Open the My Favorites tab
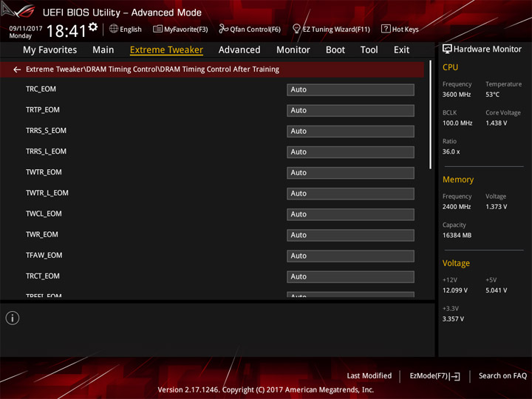Viewport: 532px width, 399px height. tap(50, 50)
